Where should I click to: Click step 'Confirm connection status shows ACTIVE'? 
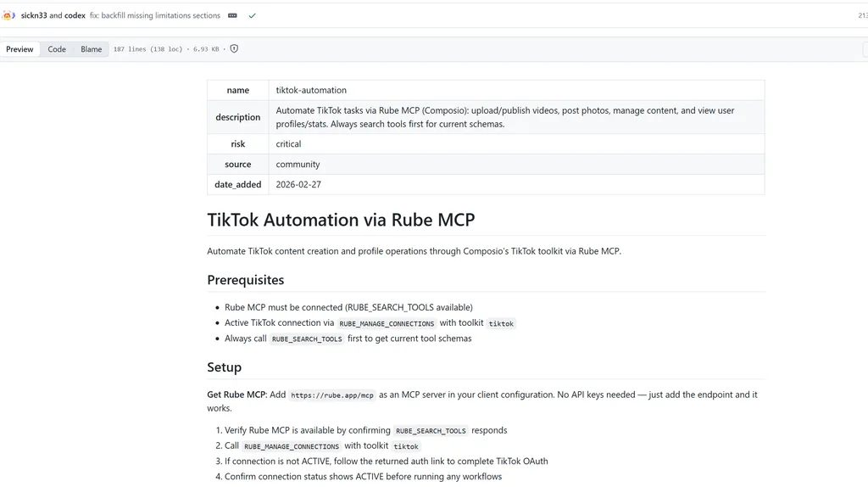tap(363, 477)
